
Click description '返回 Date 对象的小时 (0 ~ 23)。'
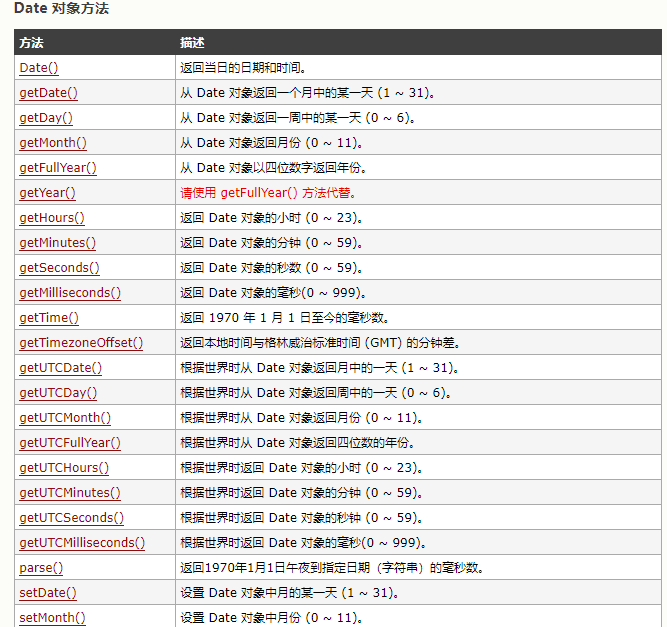pos(271,218)
